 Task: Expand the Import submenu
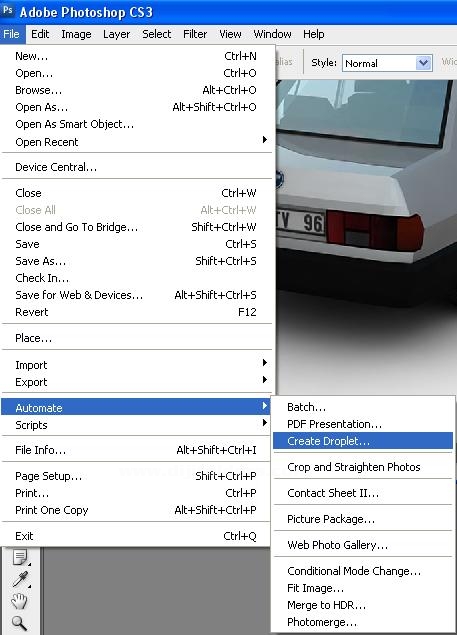[136, 365]
